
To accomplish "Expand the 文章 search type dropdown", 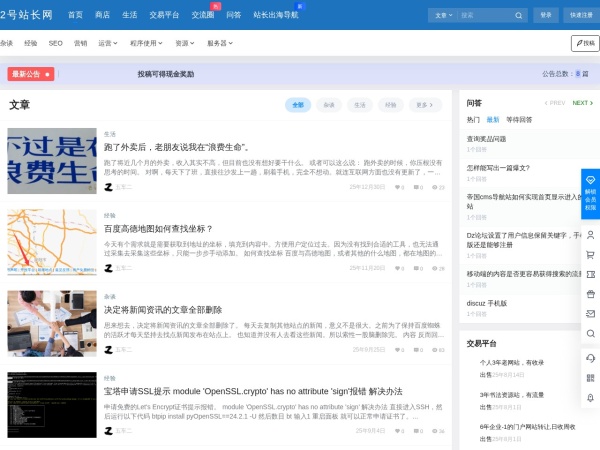I will 444,15.
